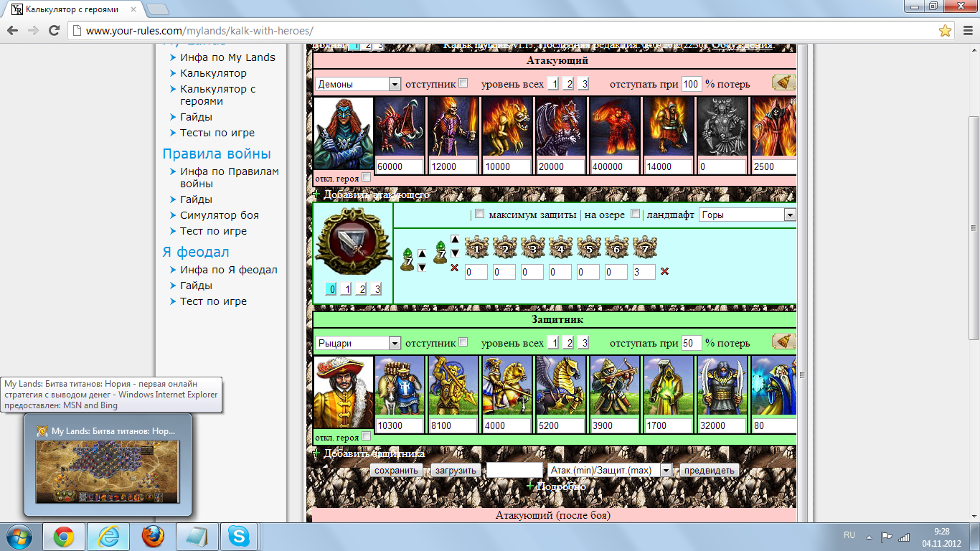The image size is (980, 551).
Task: Set attacker 'уровень всех' to 3
Action: point(584,84)
